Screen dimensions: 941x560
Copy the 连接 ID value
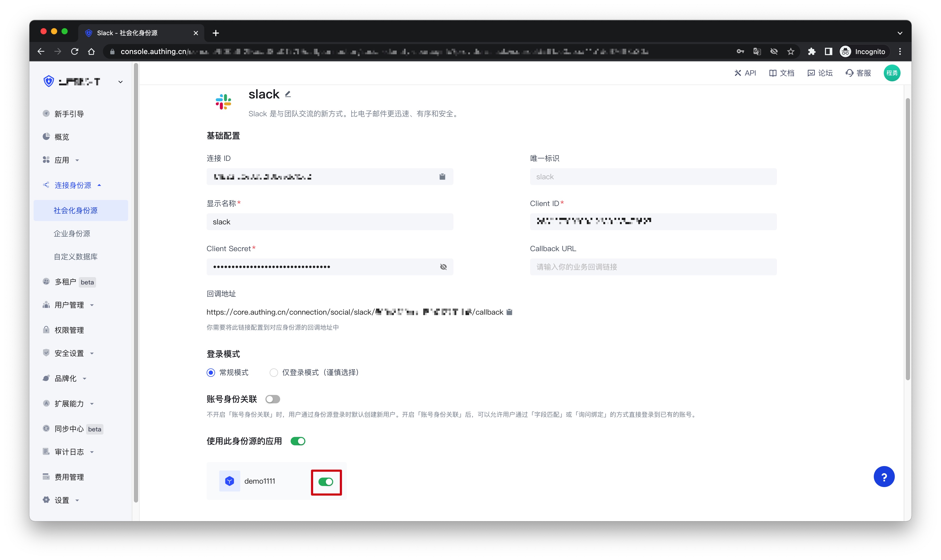tap(442, 177)
